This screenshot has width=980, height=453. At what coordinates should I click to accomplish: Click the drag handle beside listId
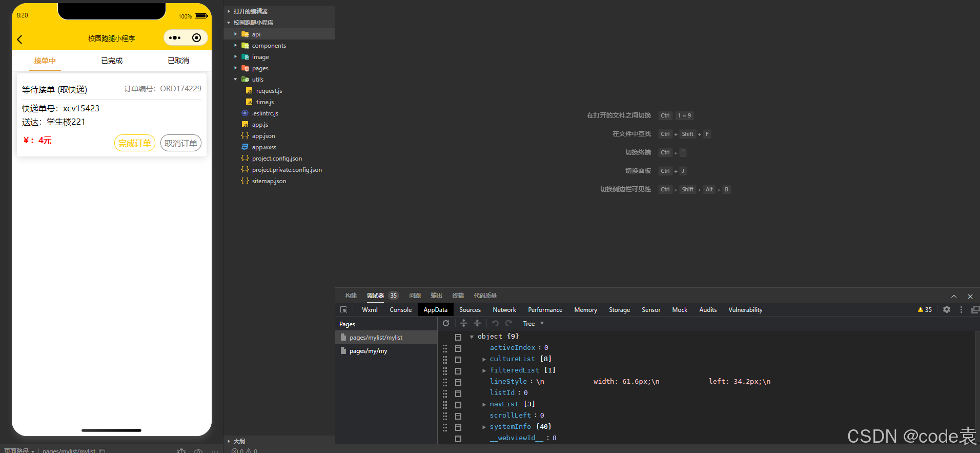click(445, 393)
